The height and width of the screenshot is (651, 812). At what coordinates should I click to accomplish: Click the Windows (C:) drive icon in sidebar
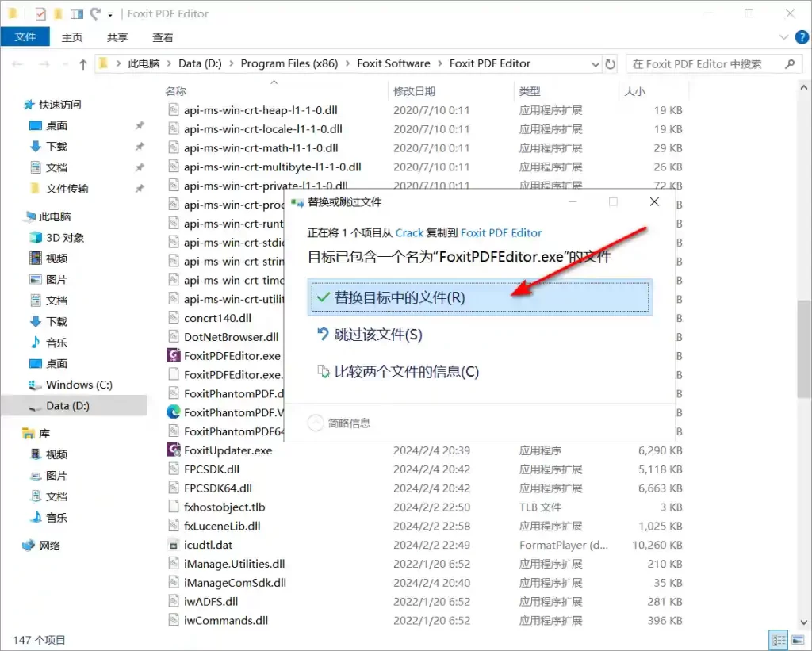[x=35, y=385]
